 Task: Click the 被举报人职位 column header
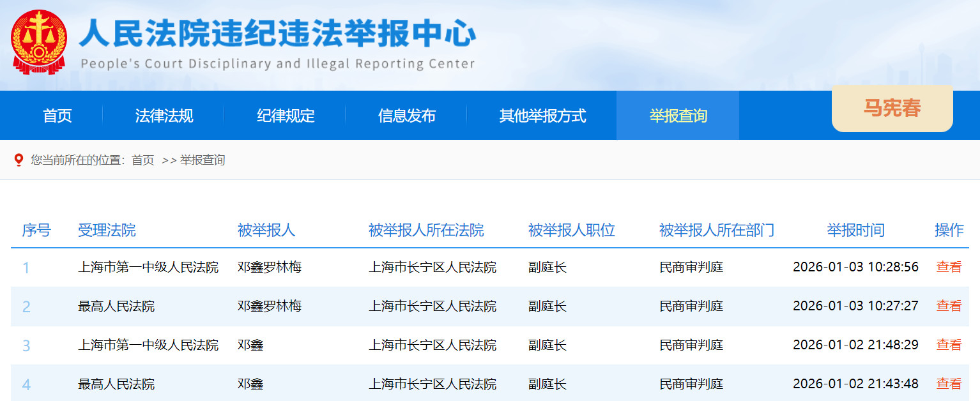click(x=570, y=231)
